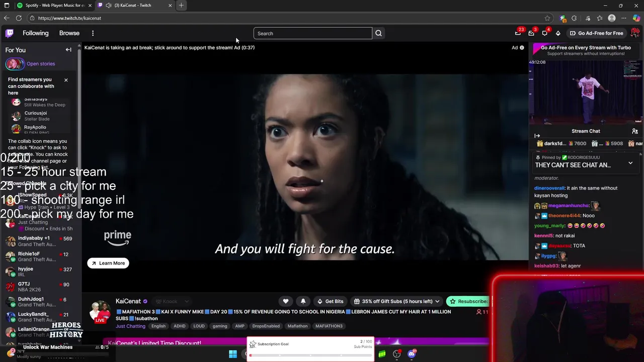
Task: Expand the pinned chat message chevron
Action: 630,163
